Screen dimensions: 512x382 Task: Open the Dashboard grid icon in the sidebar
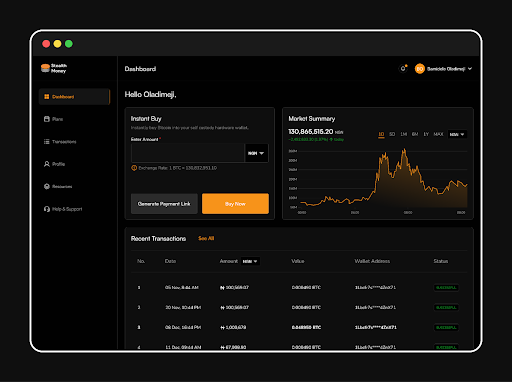coord(47,97)
